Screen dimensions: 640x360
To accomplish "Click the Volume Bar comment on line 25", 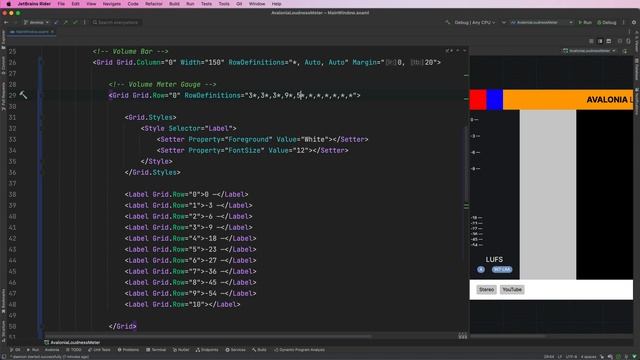I will 130,51.
